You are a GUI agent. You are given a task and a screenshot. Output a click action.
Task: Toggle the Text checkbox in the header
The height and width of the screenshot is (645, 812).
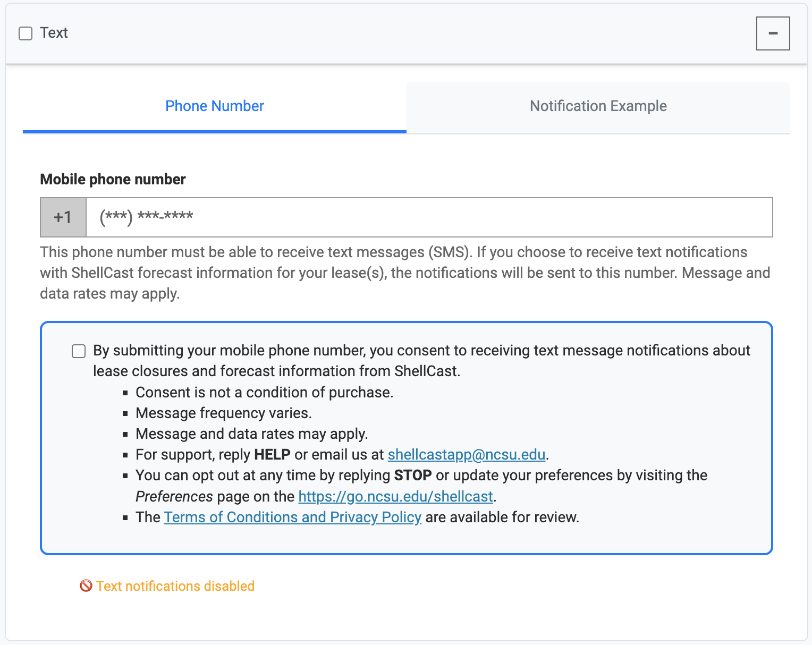(x=24, y=33)
